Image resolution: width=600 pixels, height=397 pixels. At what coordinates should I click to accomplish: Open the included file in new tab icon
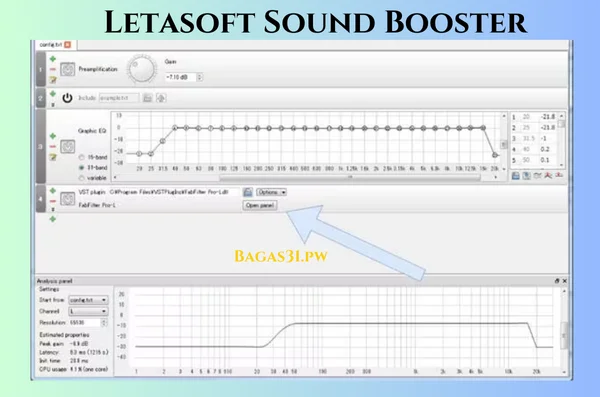[161, 98]
